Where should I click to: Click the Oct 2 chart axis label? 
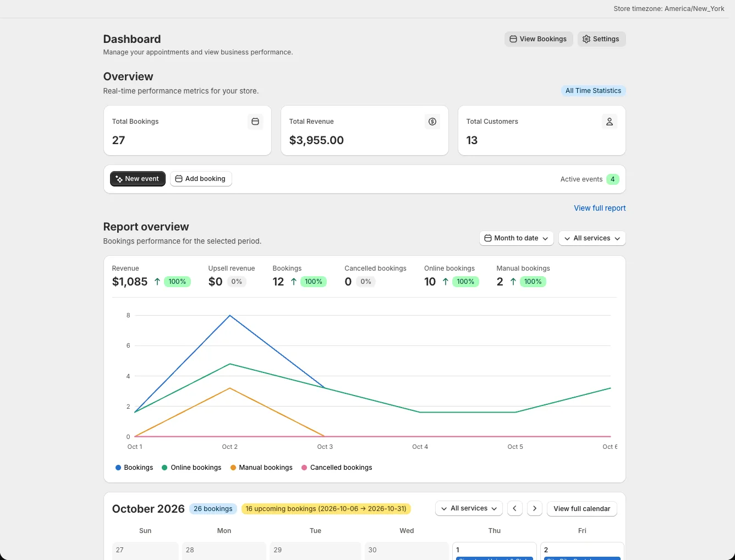(230, 447)
